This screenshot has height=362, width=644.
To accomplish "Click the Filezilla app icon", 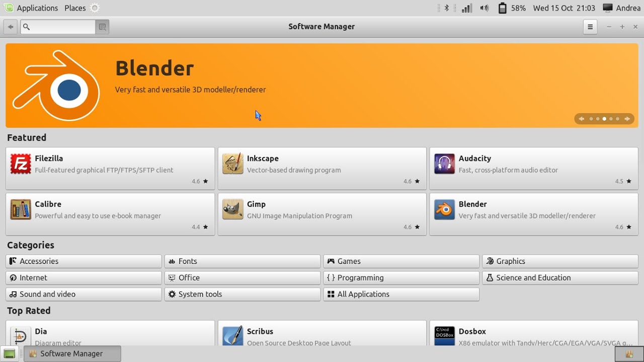I will [x=21, y=164].
